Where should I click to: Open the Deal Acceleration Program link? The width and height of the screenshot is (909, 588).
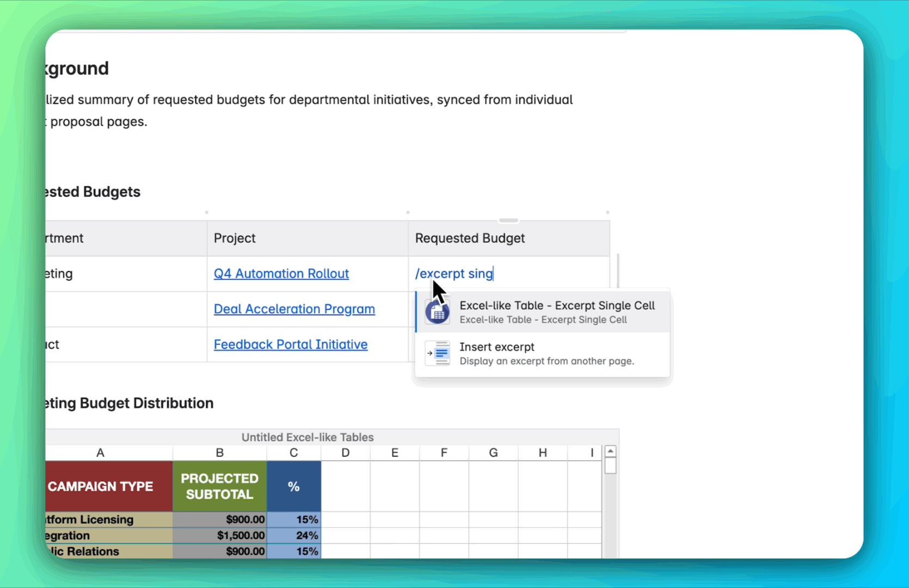click(x=294, y=309)
